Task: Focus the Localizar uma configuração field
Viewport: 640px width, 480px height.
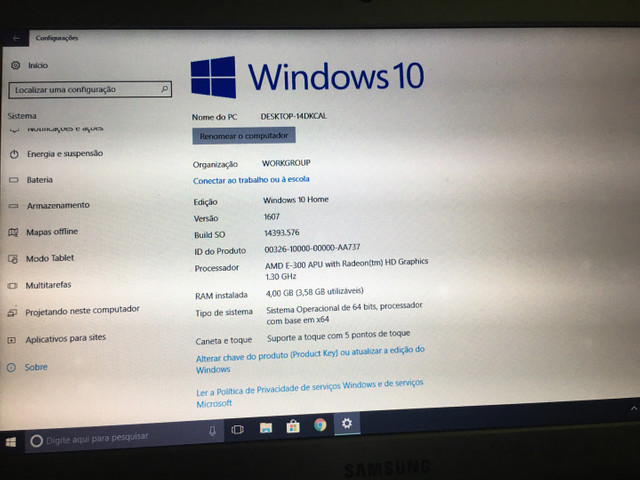Action: click(90, 89)
